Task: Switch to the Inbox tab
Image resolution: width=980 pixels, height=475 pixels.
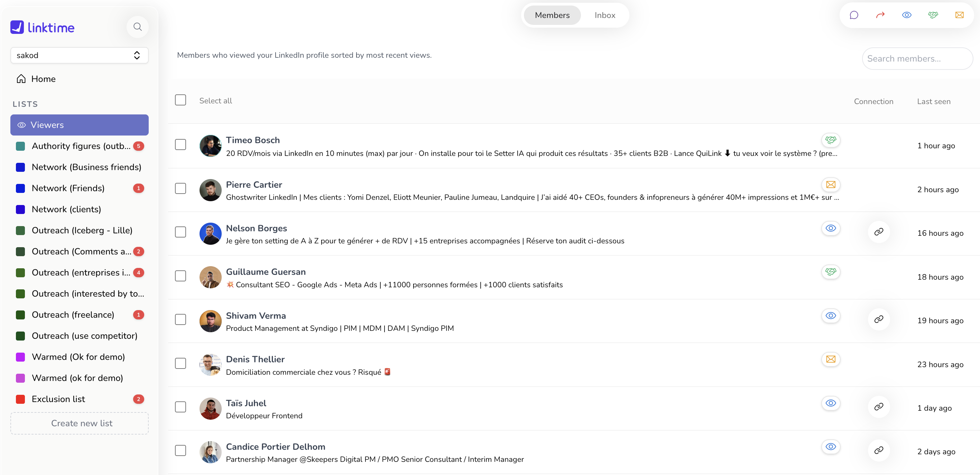Action: 604,15
